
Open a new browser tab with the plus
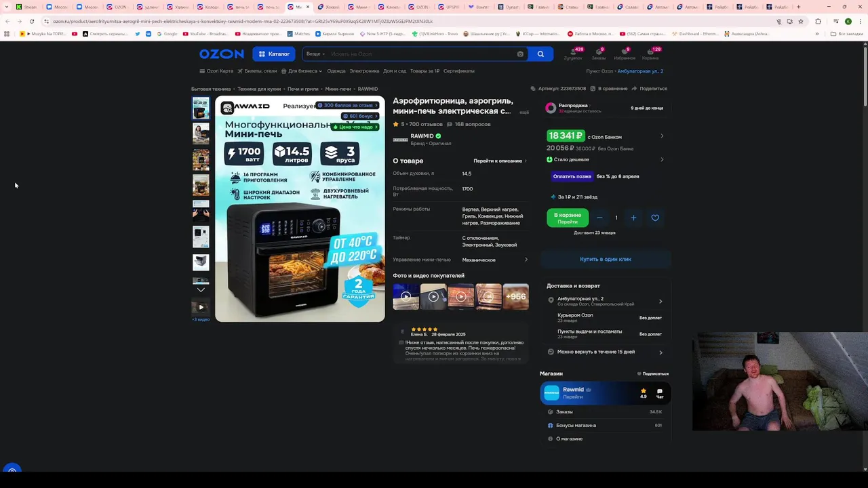pos(798,7)
